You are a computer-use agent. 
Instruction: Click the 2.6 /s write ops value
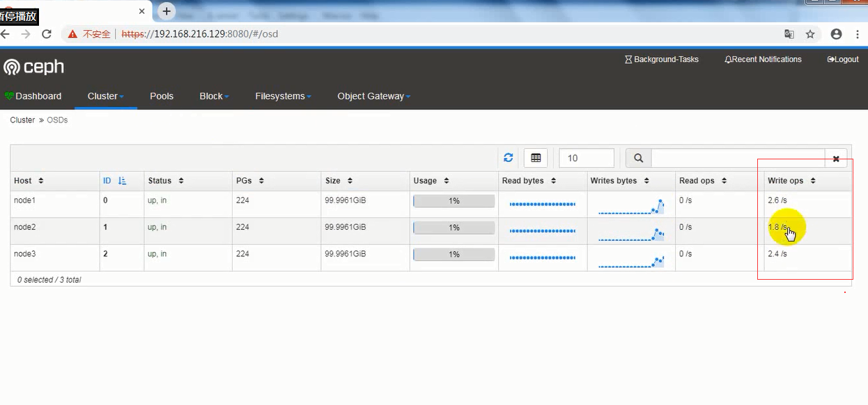(777, 200)
